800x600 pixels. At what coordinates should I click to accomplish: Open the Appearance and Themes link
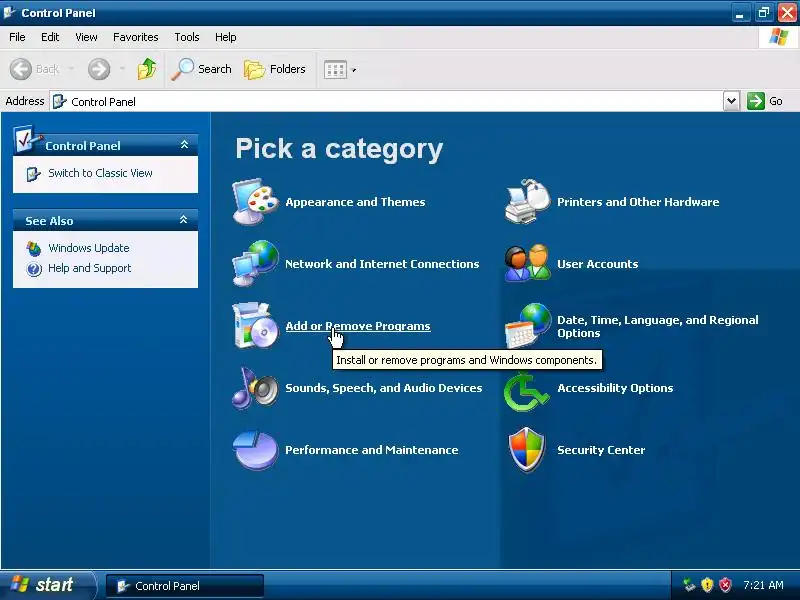(x=355, y=202)
